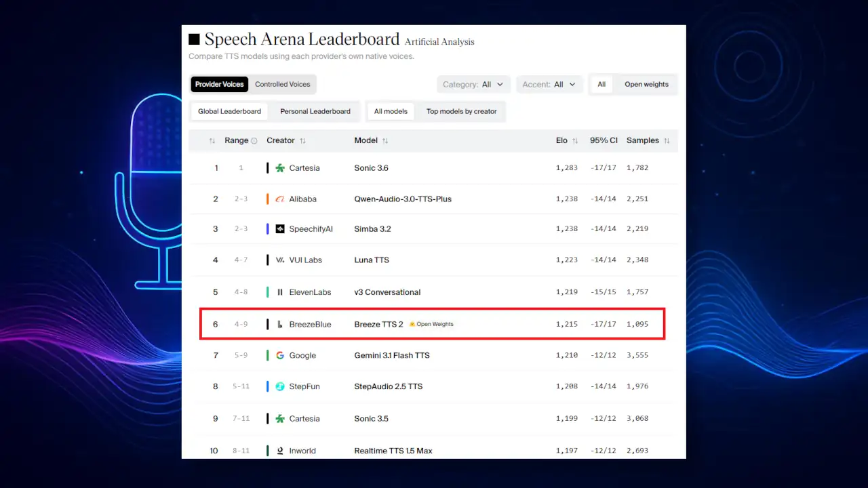Select the Qwen-Audio-3.0-TTS-Plus model name
The width and height of the screenshot is (868, 488).
coord(403,199)
